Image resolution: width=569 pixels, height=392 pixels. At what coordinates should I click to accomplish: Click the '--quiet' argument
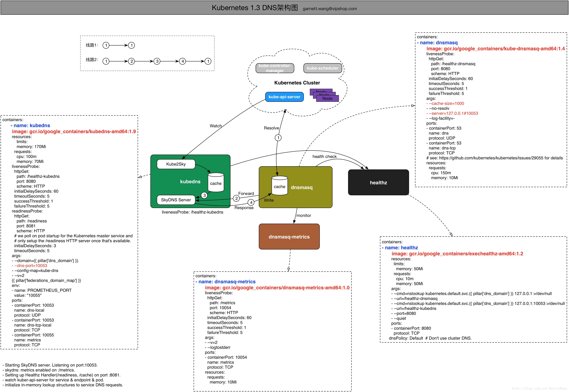tap(399, 318)
